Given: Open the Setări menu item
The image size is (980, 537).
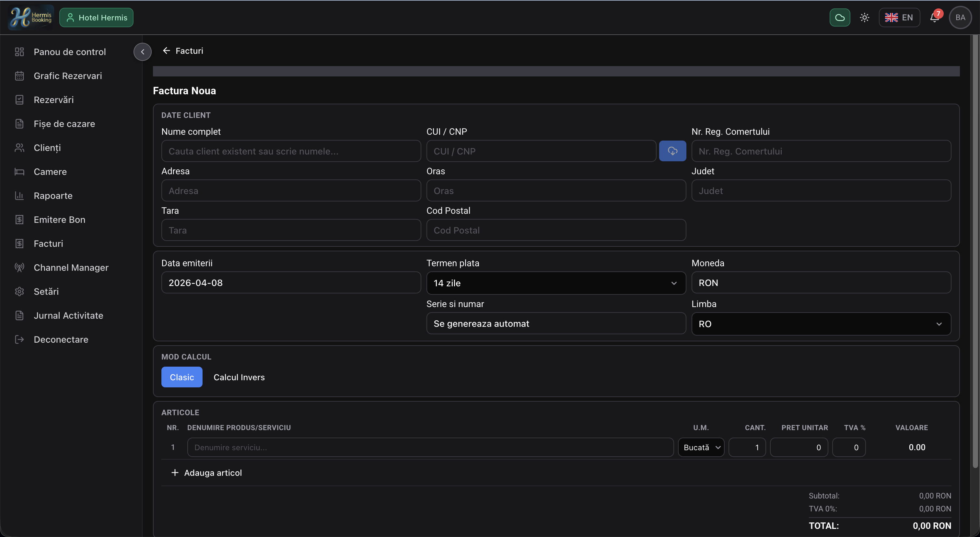Looking at the screenshot, I should 46,291.
